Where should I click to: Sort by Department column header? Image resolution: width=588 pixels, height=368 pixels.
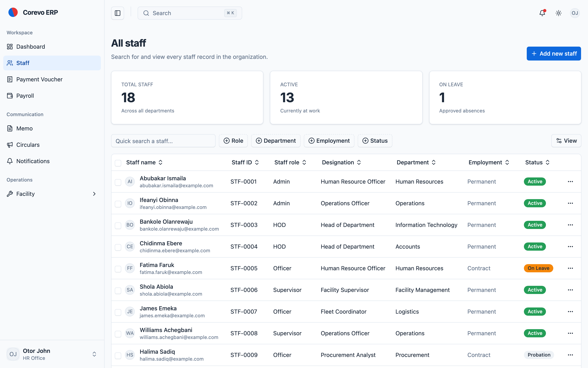pos(416,162)
